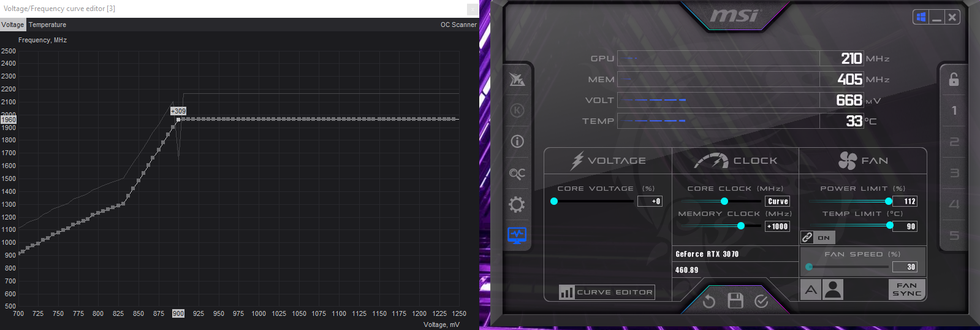980x330 pixels.
Task: Click the reset settings icon
Action: coord(709,301)
